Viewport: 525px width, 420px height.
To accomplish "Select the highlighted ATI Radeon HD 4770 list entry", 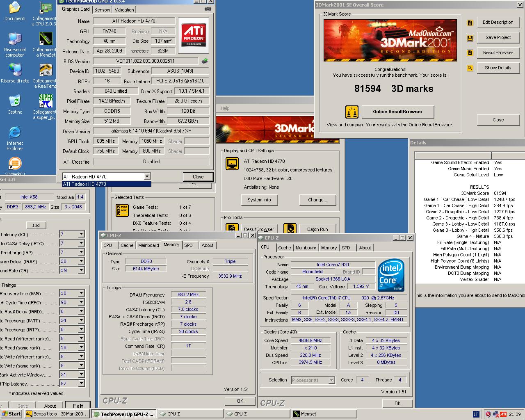I will click(107, 184).
